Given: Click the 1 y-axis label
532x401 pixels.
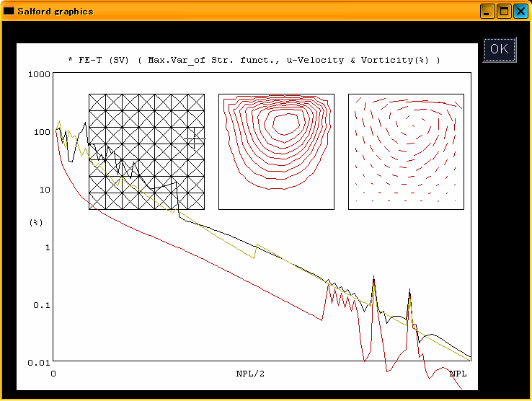Looking at the screenshot, I should pyautogui.click(x=48, y=247).
